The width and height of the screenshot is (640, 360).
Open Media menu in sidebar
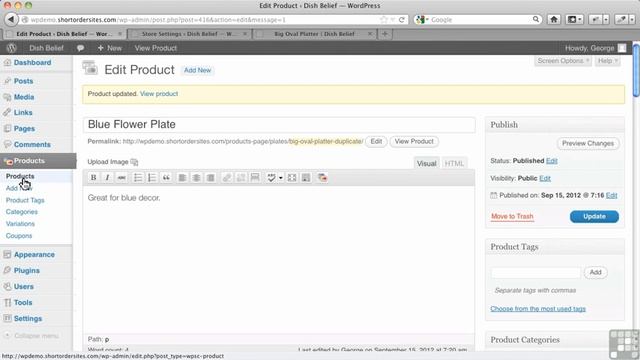tap(24, 97)
